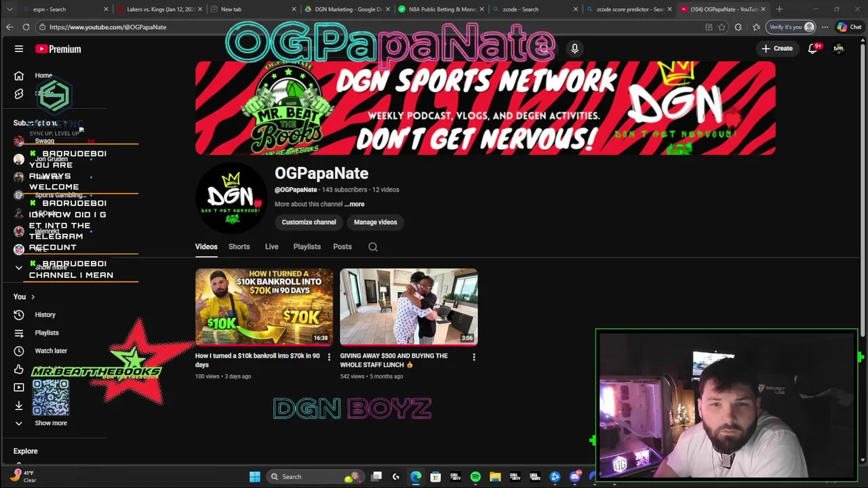The height and width of the screenshot is (488, 868).
Task: Open options menu for GIVING AWAY $500 video
Action: point(473,357)
